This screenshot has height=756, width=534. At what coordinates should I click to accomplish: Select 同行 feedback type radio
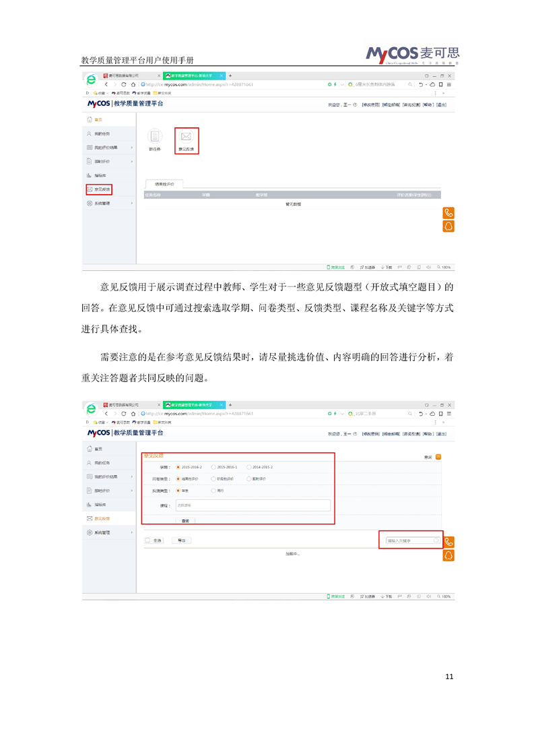tap(213, 491)
